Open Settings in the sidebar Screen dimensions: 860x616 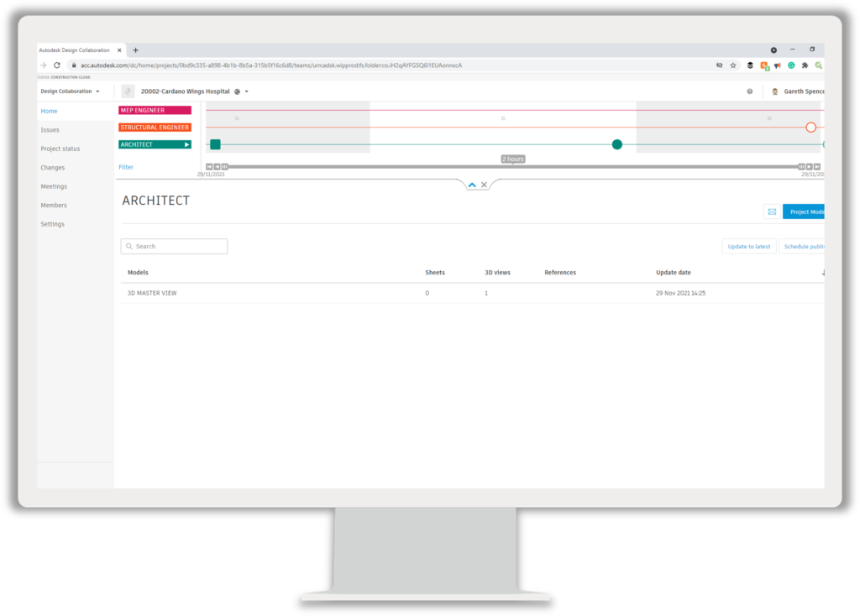[53, 224]
